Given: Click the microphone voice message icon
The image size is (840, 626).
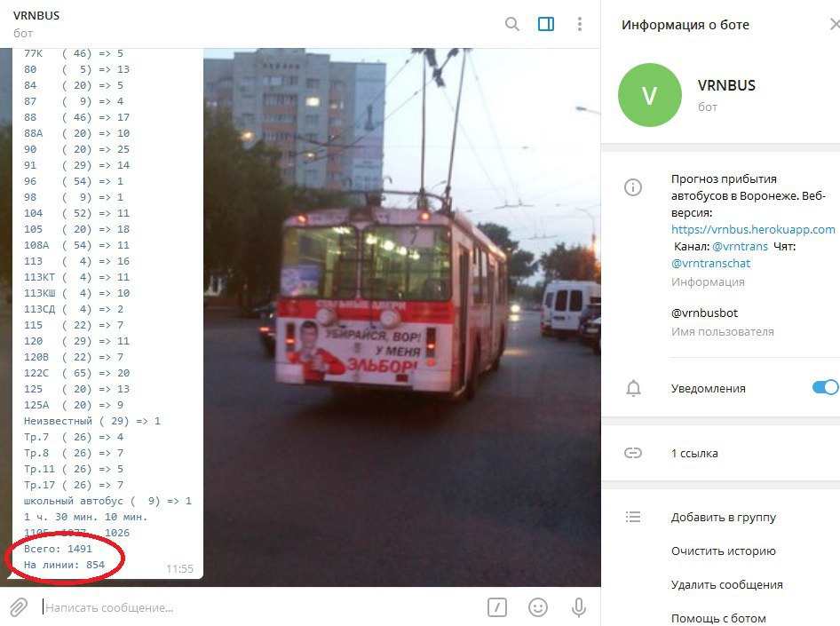Looking at the screenshot, I should (x=579, y=607).
